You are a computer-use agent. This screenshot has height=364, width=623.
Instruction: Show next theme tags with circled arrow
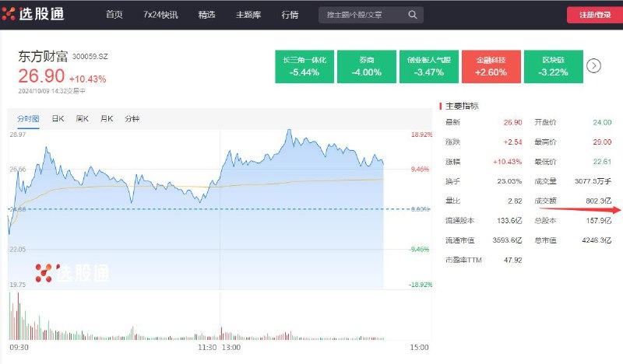click(593, 66)
